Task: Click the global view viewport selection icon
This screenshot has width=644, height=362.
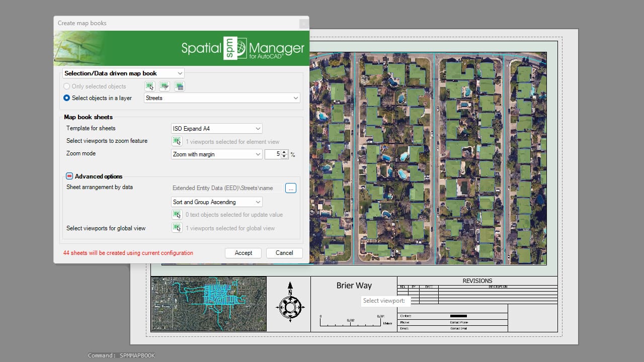Action: coord(177,228)
